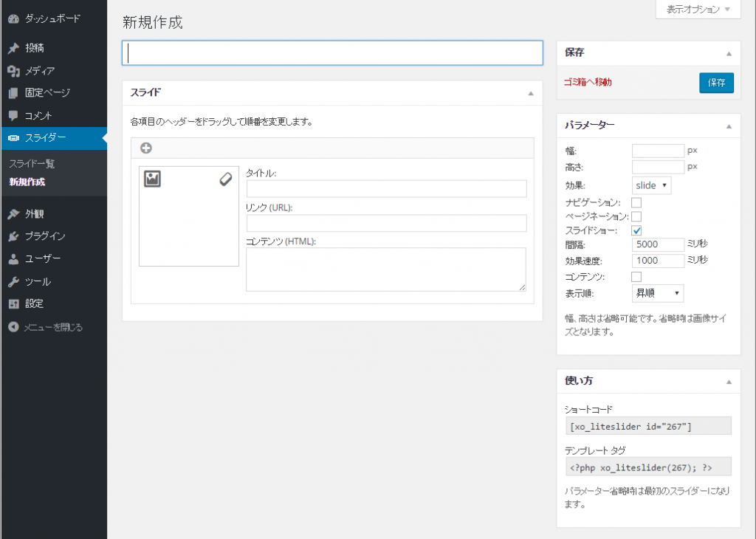Click the メディア icon in sidebar
The image size is (756, 539).
click(x=13, y=71)
